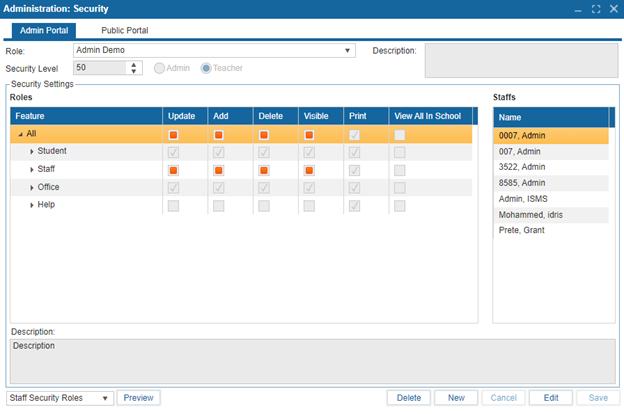
Task: Toggle Delete checkbox in the Staff row
Action: (x=264, y=170)
